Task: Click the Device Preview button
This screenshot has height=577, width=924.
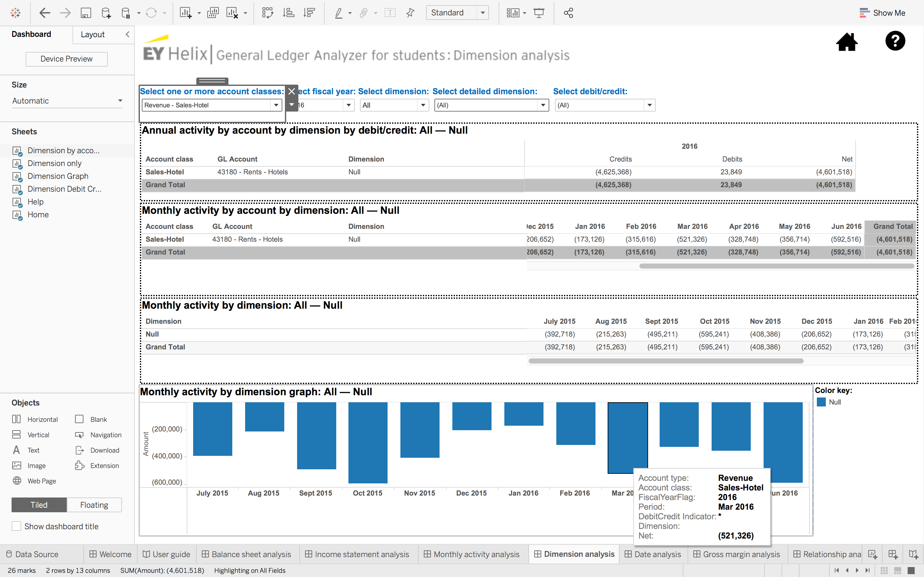Action: tap(66, 59)
